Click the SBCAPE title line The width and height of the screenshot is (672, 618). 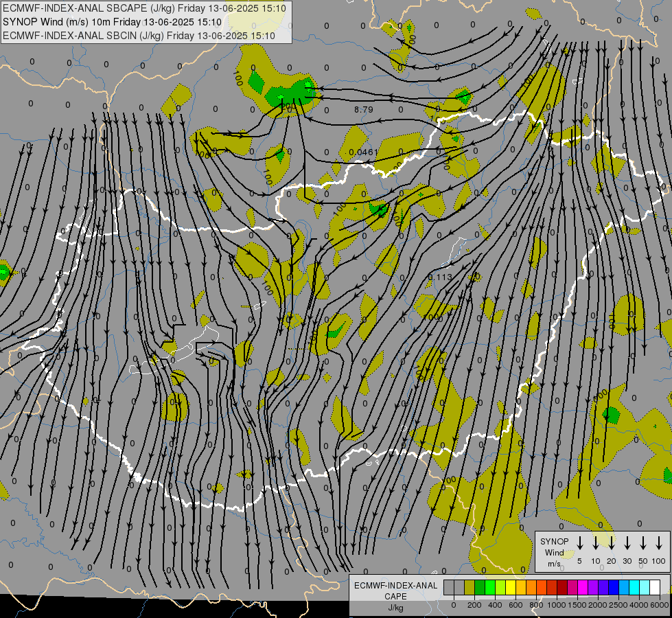point(144,8)
